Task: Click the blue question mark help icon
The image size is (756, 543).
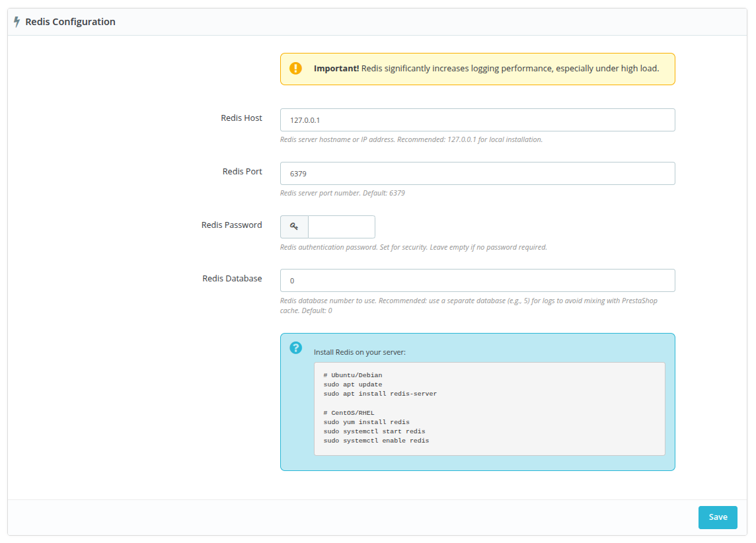Action: [x=295, y=347]
